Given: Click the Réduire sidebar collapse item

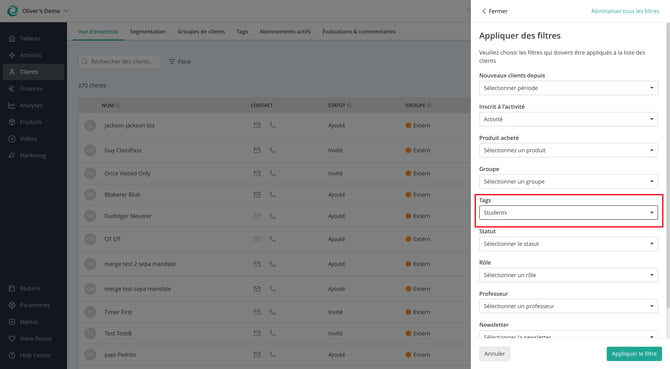Looking at the screenshot, I should point(24,288).
